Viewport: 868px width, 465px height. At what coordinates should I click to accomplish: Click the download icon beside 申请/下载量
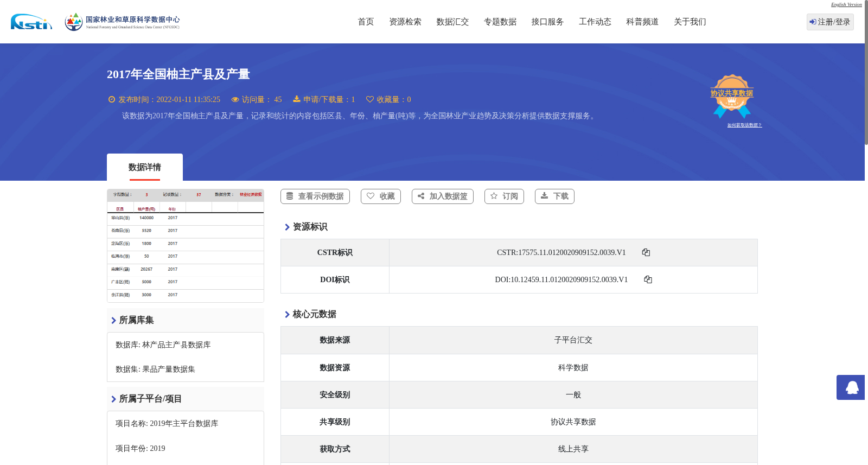[297, 99]
